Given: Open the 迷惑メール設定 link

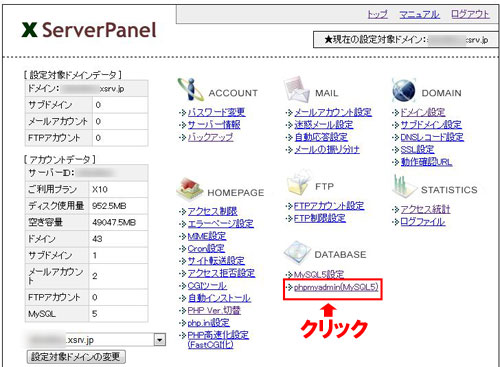Looking at the screenshot, I should coord(324,124).
